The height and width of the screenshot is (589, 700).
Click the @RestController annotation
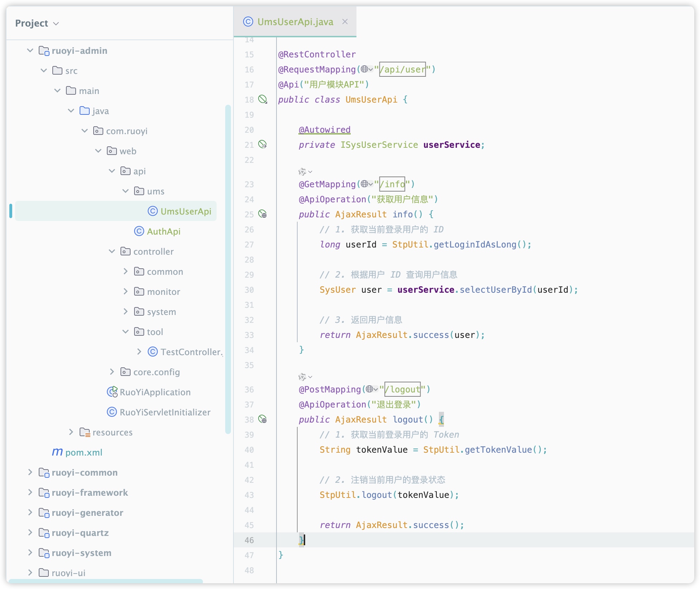(317, 54)
